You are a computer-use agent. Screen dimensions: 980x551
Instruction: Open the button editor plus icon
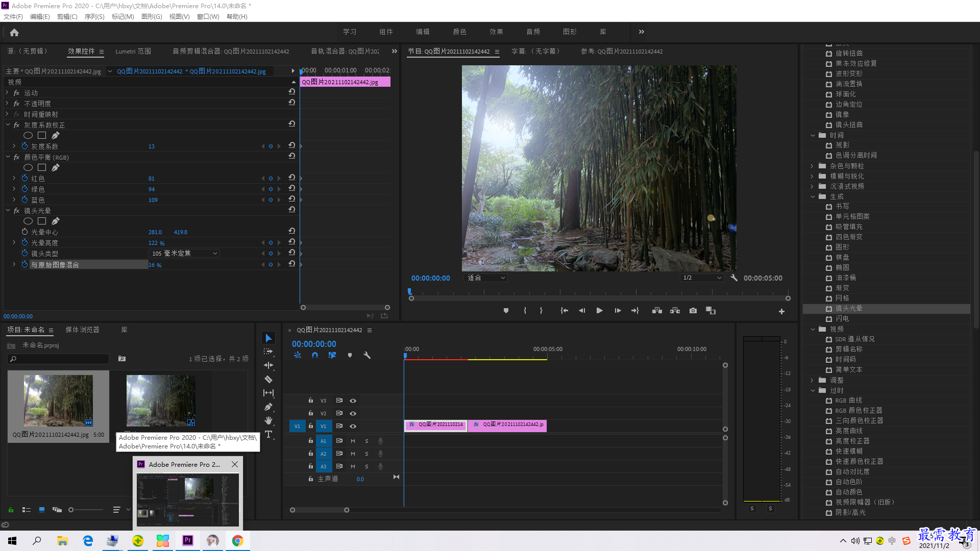click(x=781, y=311)
